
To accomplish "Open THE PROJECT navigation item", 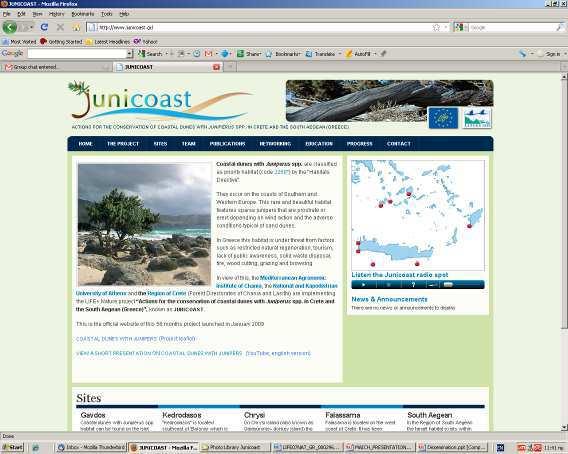I will [x=123, y=144].
